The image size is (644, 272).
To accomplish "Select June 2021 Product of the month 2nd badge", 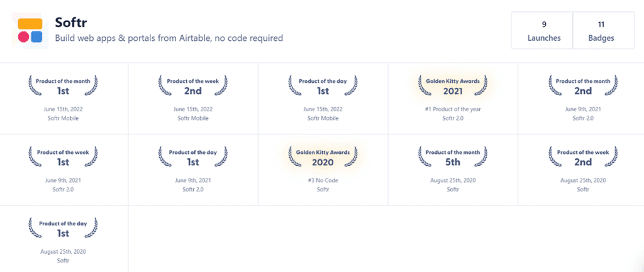I will (x=583, y=85).
